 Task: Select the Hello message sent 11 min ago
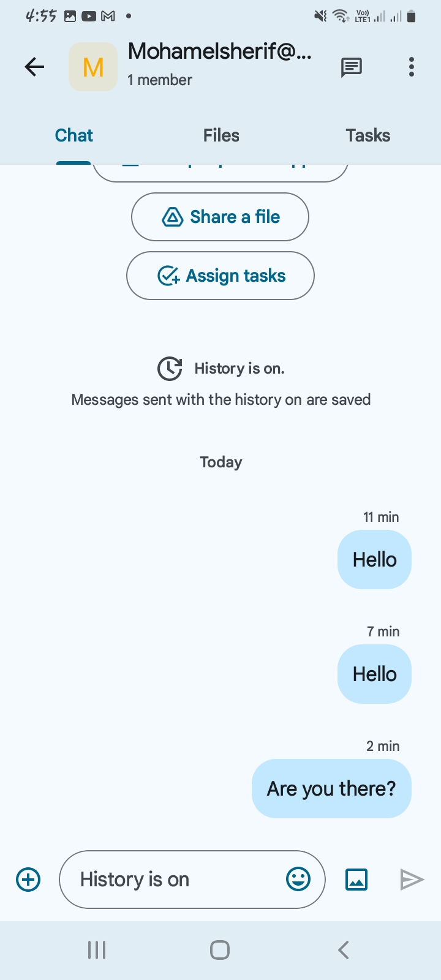[374, 560]
